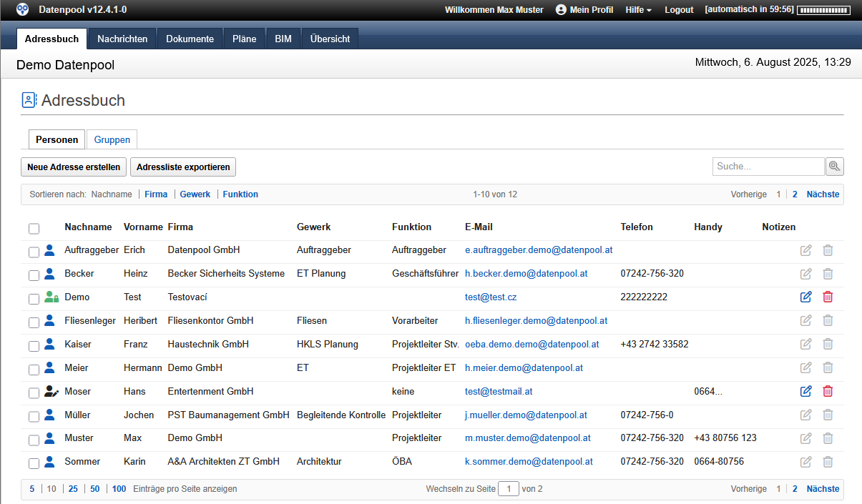862x504 pixels.
Task: Click the Datenpool logo icon
Action: (23, 9)
